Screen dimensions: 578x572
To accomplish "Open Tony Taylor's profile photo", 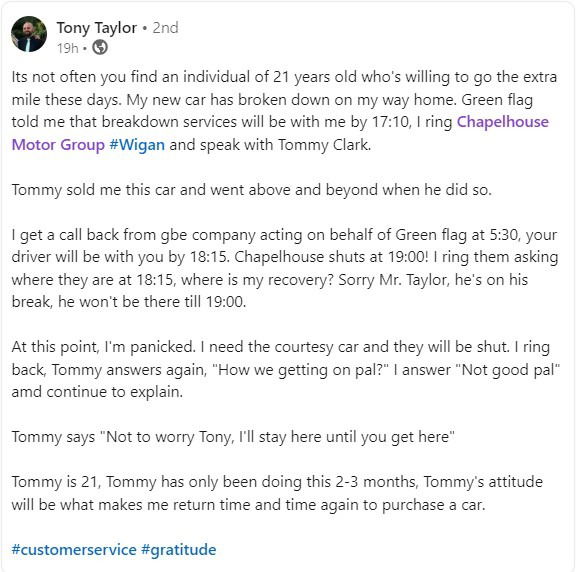I will [x=29, y=34].
